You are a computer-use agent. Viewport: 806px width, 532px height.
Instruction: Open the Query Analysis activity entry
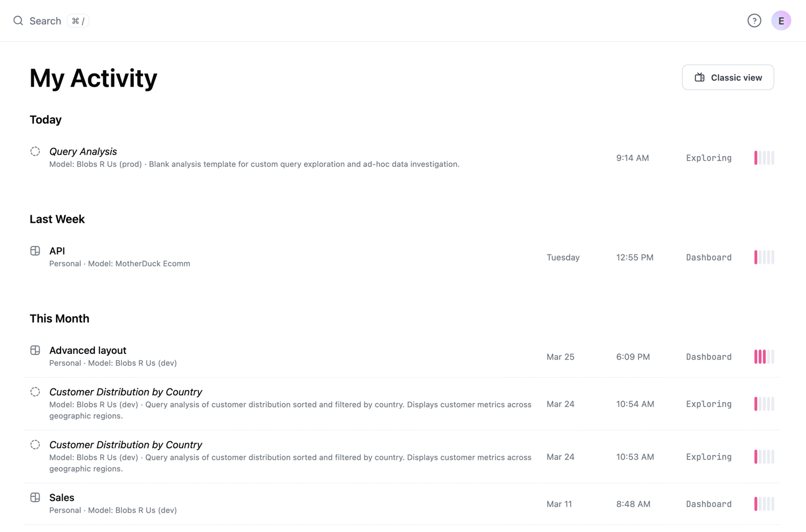tap(83, 152)
